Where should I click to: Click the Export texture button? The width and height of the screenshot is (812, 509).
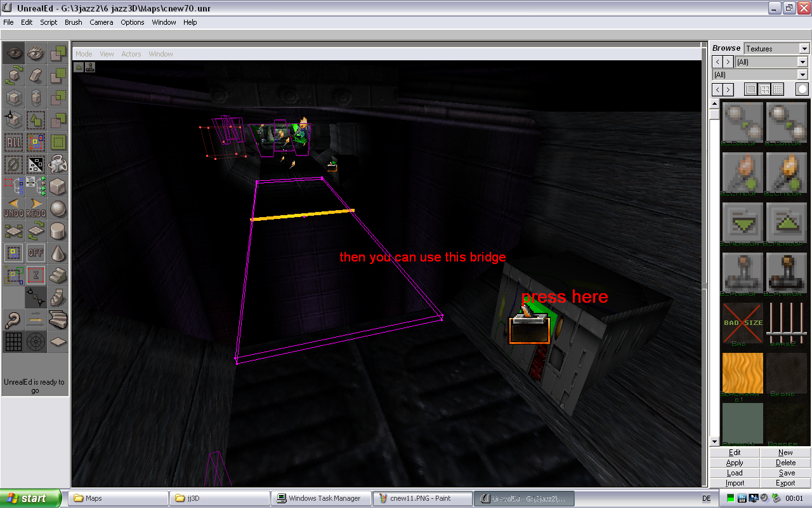tap(785, 483)
